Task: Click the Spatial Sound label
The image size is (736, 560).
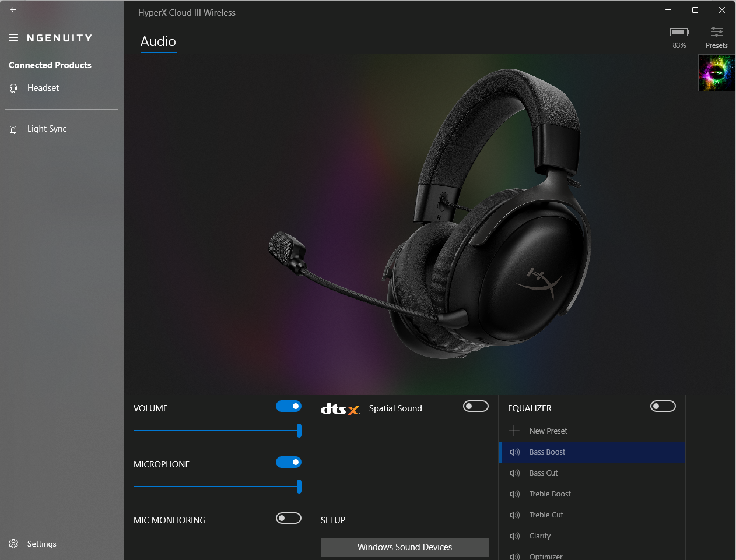Action: point(395,408)
